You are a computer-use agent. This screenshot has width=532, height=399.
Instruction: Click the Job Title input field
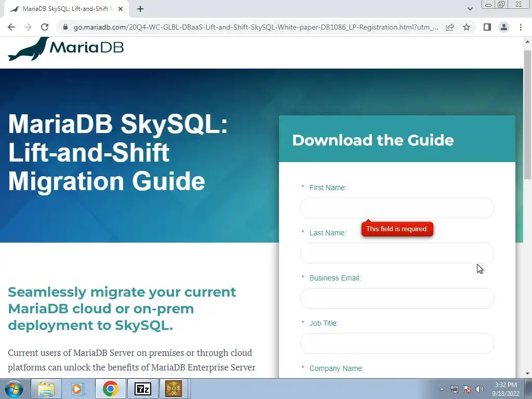click(x=397, y=343)
